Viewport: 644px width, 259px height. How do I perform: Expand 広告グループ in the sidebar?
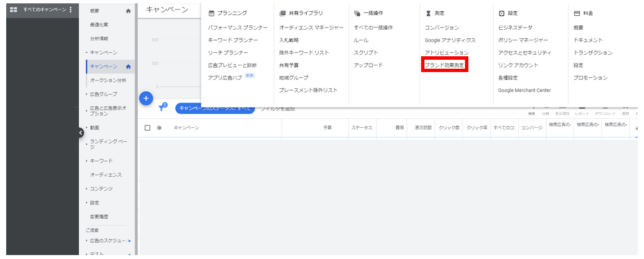pyautogui.click(x=87, y=94)
